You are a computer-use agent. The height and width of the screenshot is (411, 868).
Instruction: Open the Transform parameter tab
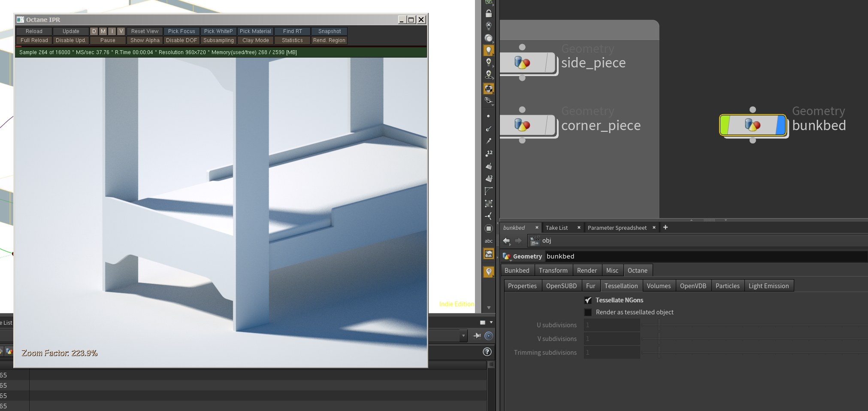point(553,271)
